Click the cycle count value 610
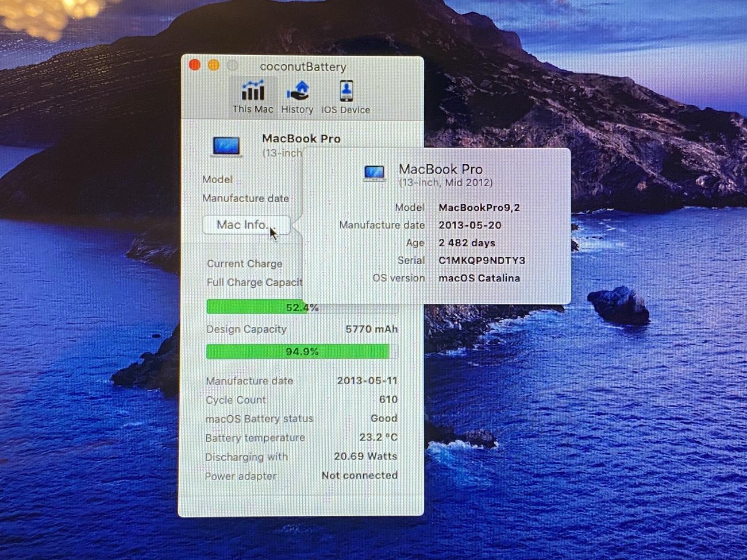The height and width of the screenshot is (560, 747). click(388, 400)
